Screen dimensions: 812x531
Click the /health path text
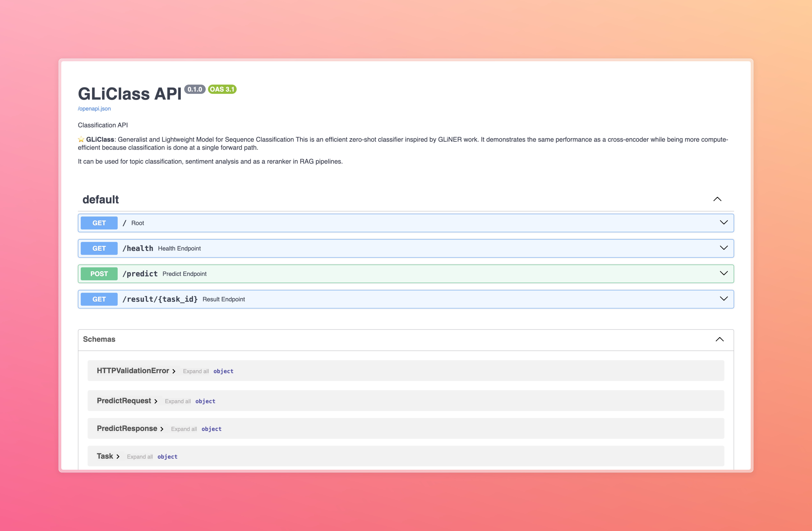pyautogui.click(x=138, y=248)
